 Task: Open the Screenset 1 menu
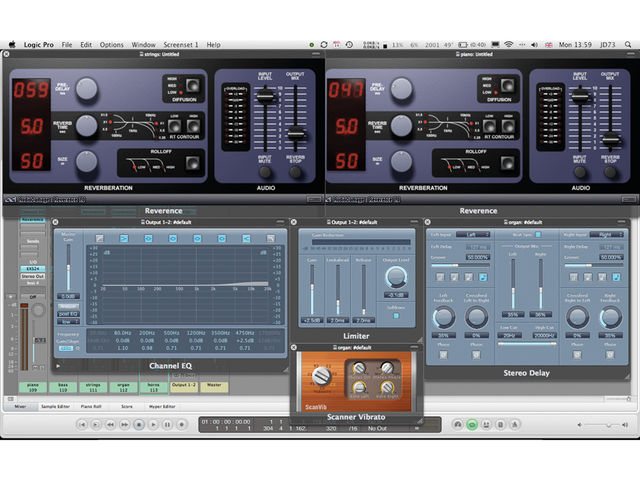(180, 45)
